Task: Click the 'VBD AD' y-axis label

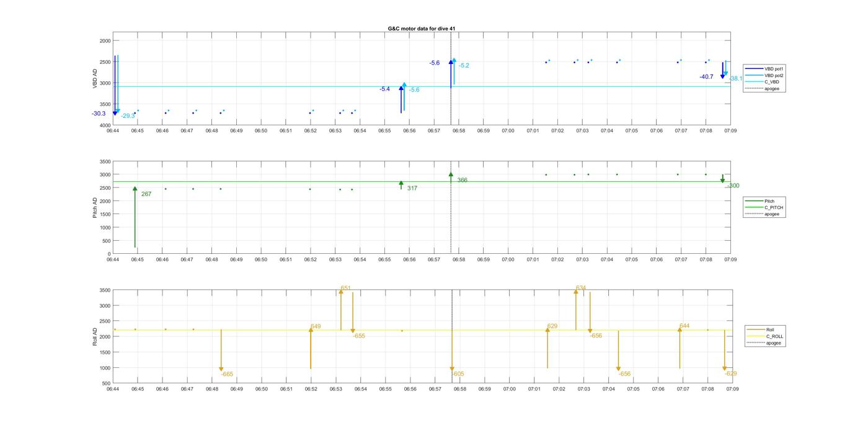Action: click(95, 79)
